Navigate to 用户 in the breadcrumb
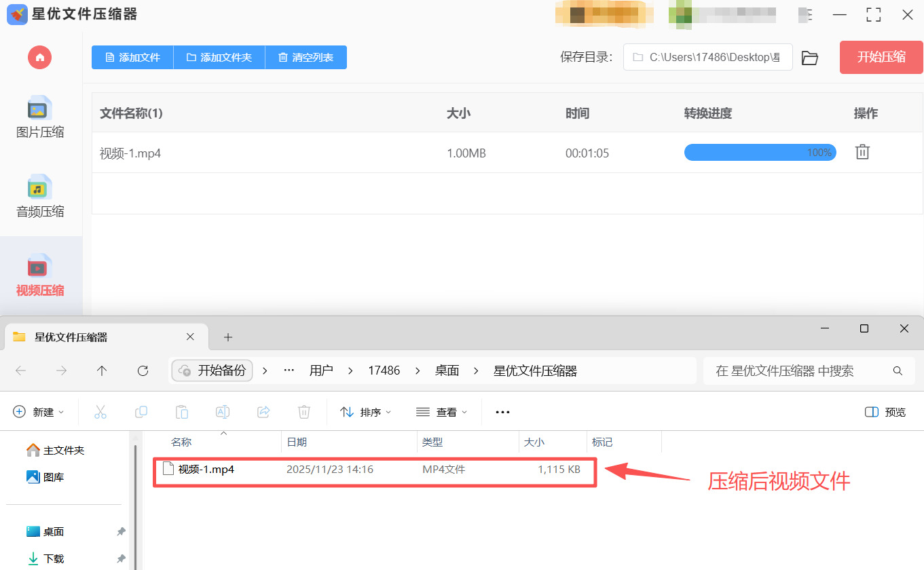The image size is (924, 570). pos(321,370)
